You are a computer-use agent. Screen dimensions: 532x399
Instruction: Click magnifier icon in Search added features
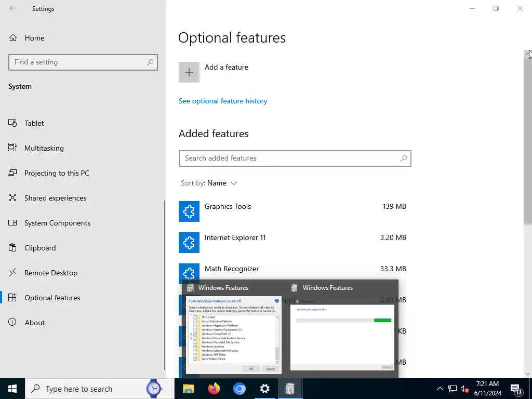(x=403, y=158)
